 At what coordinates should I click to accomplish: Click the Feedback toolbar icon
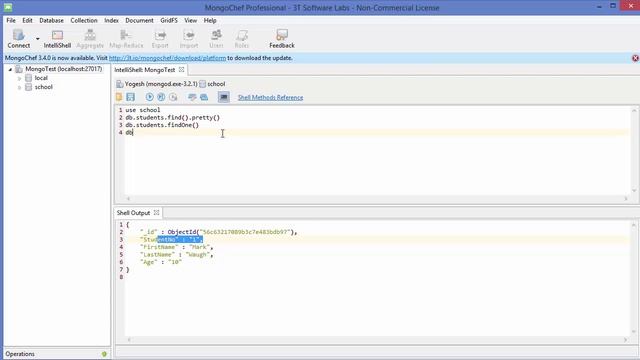(x=282, y=39)
